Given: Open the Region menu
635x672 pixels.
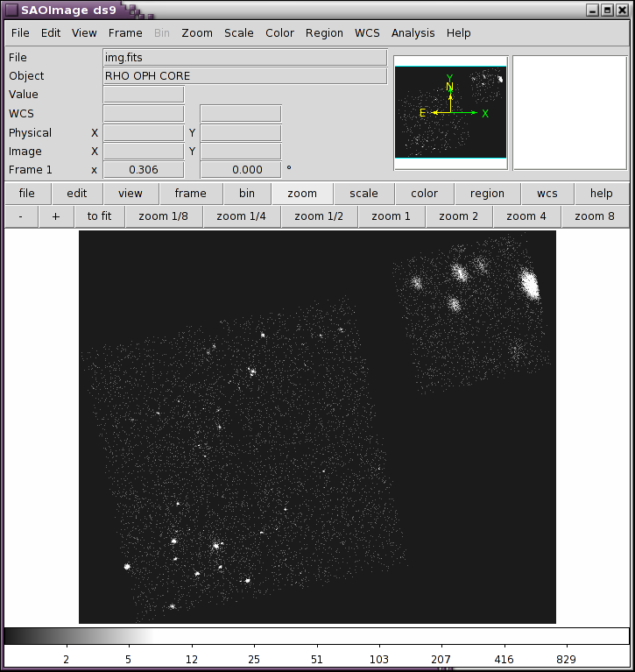Looking at the screenshot, I should point(324,32).
